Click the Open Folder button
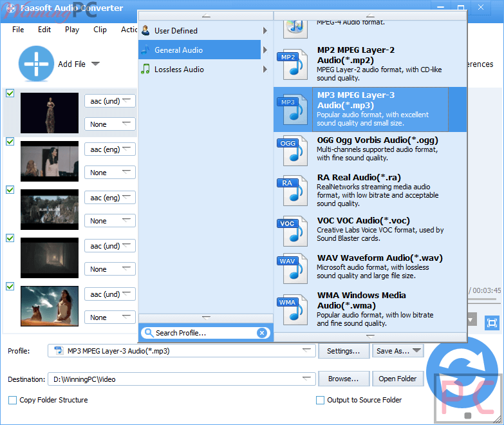 (398, 379)
